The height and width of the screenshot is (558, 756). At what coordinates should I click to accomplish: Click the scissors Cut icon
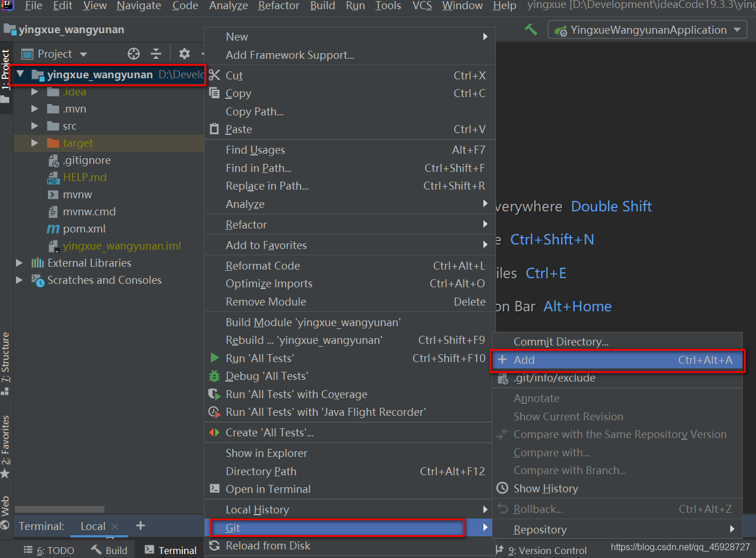[214, 75]
